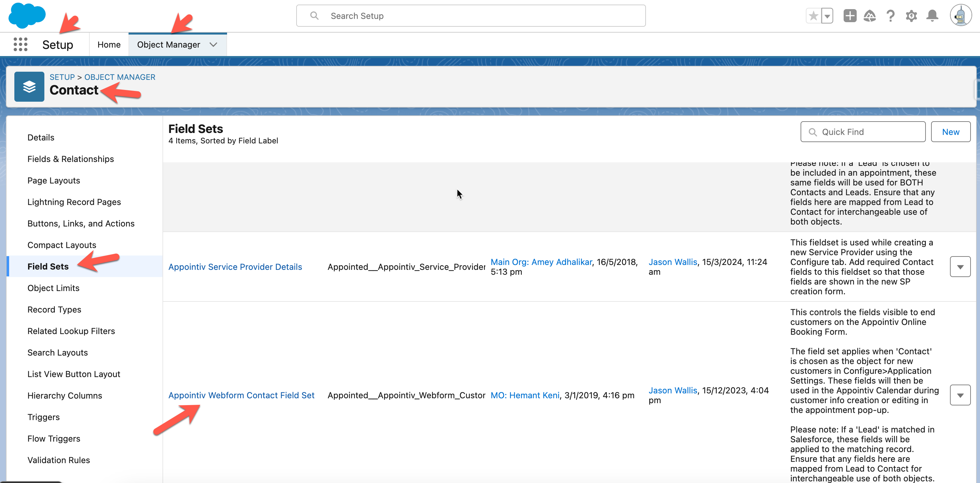Open the user profile avatar
980x483 pixels.
pos(961,16)
